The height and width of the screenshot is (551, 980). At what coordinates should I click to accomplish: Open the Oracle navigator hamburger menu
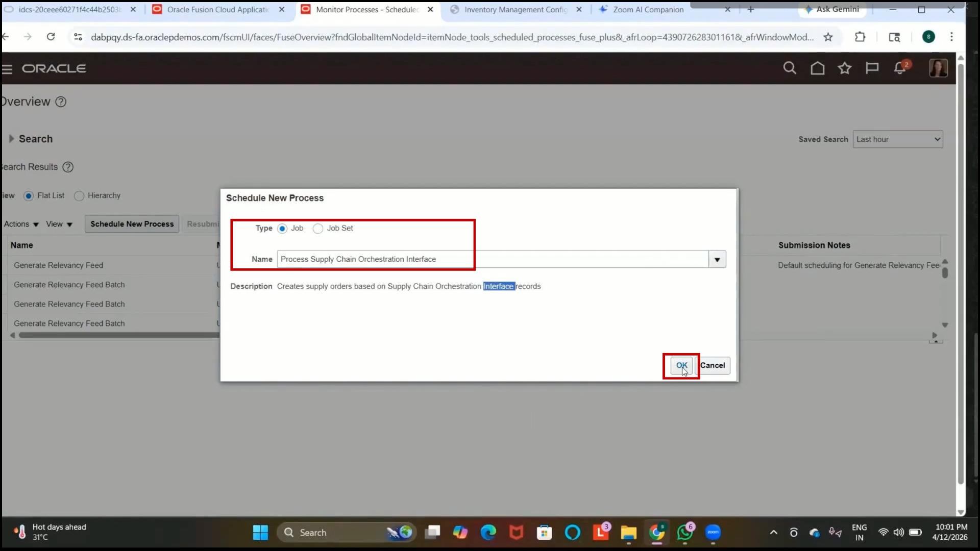pos(7,69)
